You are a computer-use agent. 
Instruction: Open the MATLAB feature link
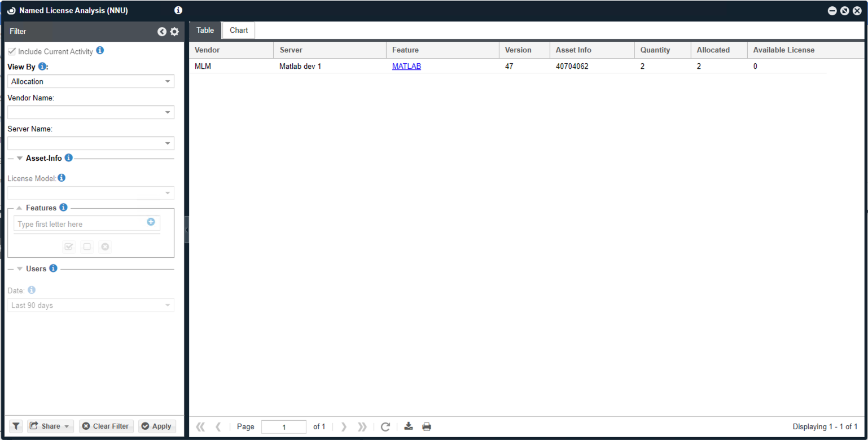[x=406, y=66]
